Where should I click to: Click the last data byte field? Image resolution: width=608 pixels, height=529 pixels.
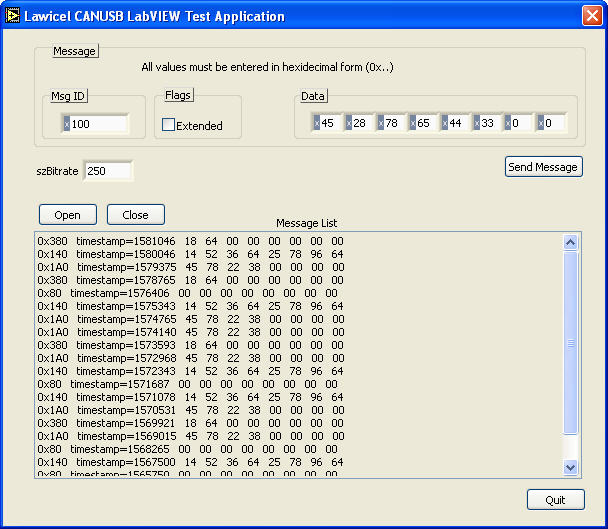click(x=555, y=124)
